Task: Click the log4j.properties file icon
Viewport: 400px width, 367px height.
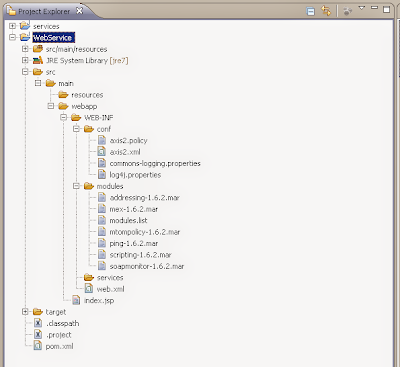Action: (x=102, y=174)
